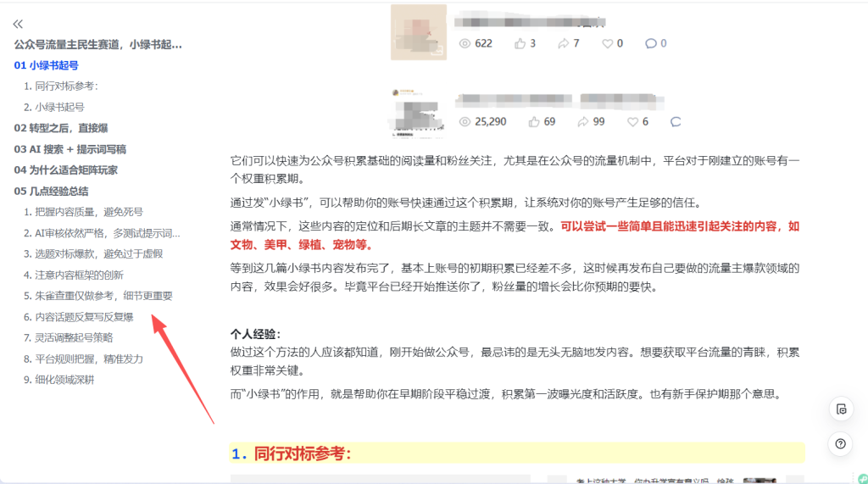Open outline section 05 几点经验总结
This screenshot has width=868, height=484.
tap(51, 191)
